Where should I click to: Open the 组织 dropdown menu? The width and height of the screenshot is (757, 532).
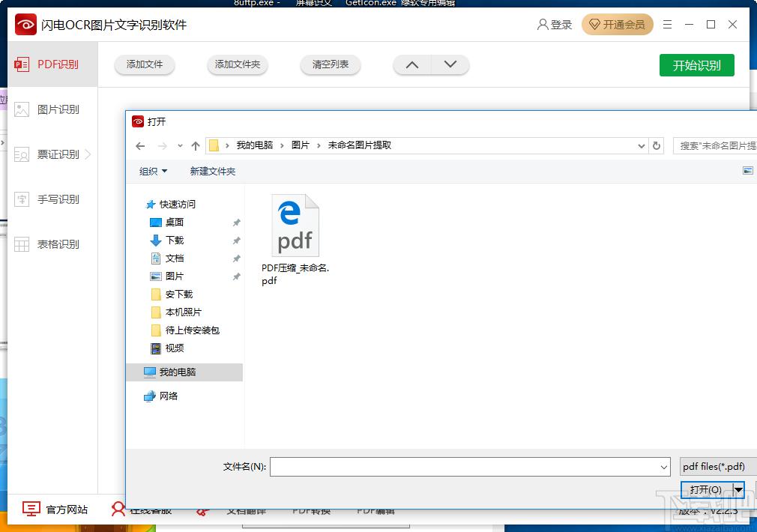pyautogui.click(x=153, y=172)
